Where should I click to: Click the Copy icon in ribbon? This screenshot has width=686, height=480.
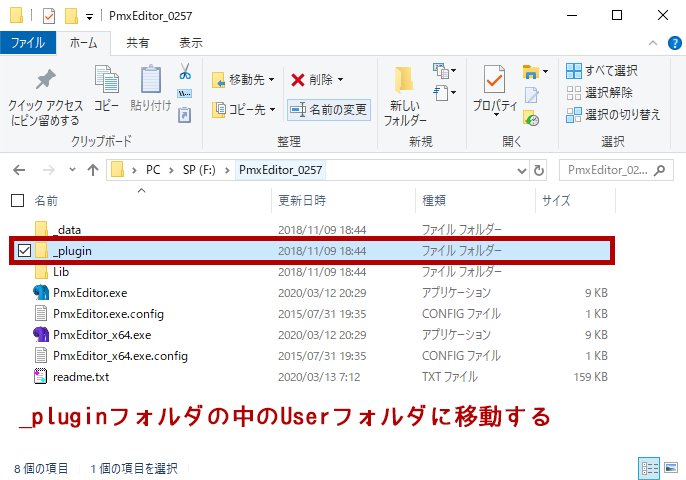click(107, 79)
